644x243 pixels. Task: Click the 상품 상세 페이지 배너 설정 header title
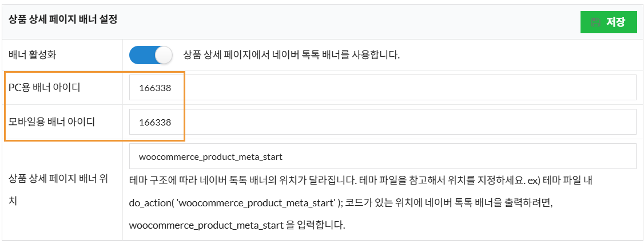pos(63,19)
